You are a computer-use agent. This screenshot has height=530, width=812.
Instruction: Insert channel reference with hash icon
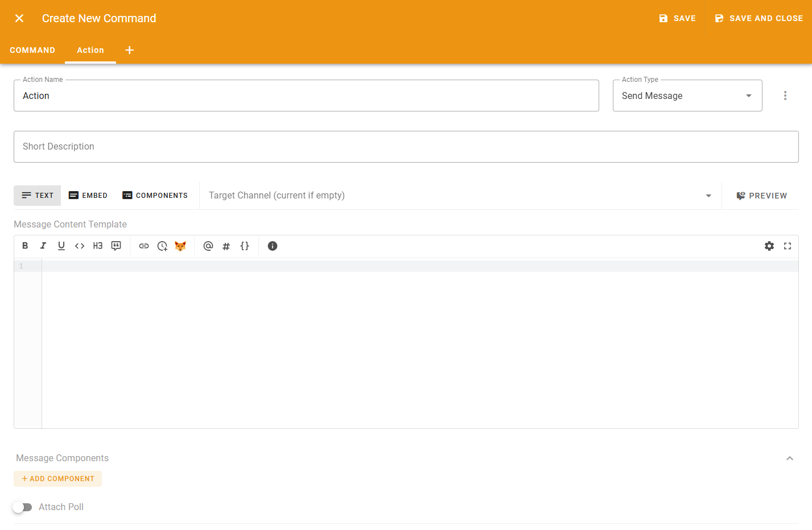click(226, 246)
